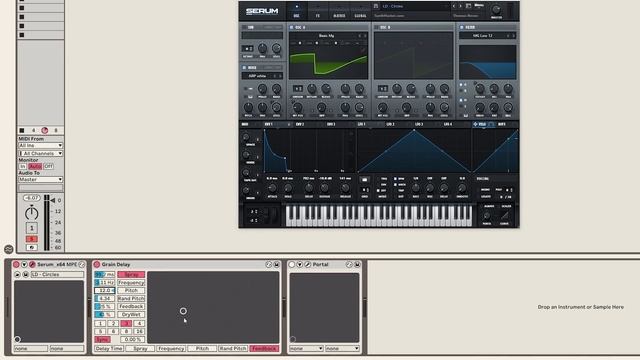Screen dimensions: 640x360
Task: Select the DryWet parameter button
Action: (x=131, y=315)
